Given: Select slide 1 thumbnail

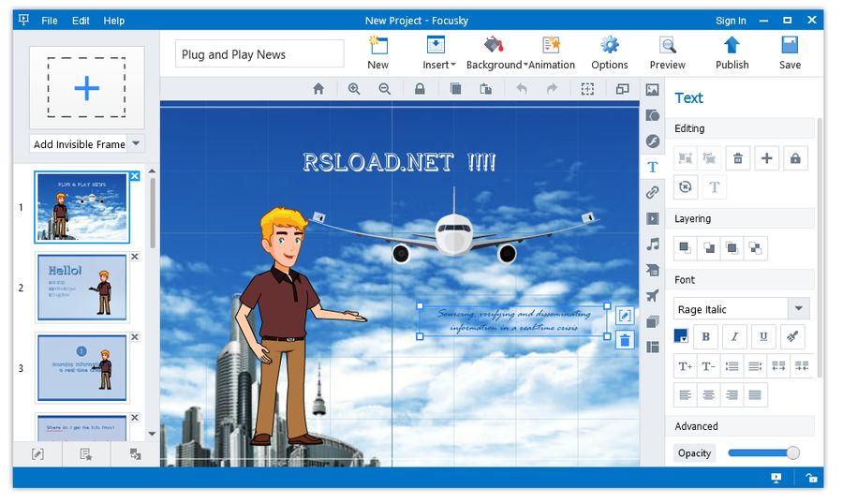Looking at the screenshot, I should [x=82, y=208].
